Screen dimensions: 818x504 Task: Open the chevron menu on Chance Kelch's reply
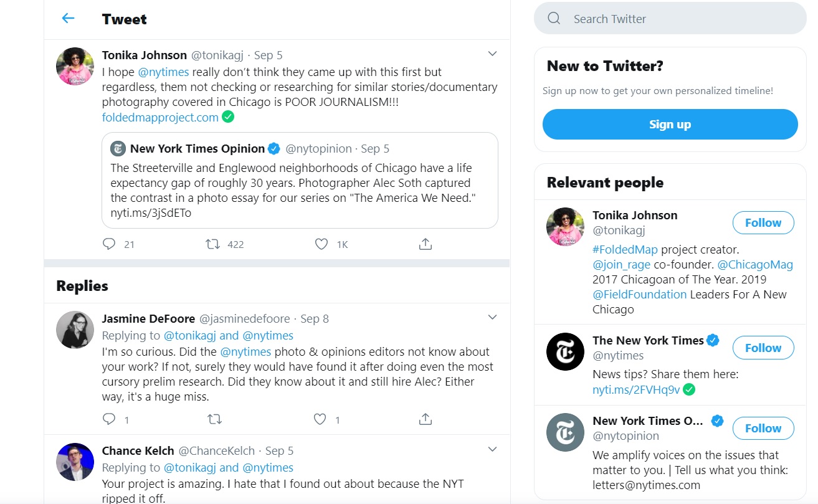(492, 450)
